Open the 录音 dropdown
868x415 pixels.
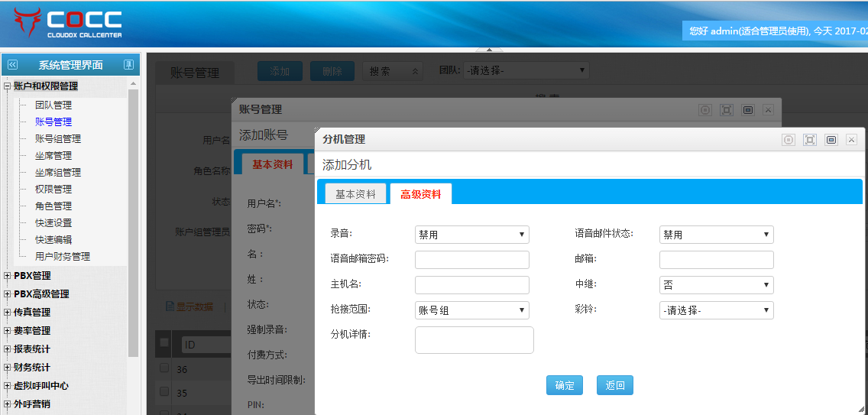[471, 235]
